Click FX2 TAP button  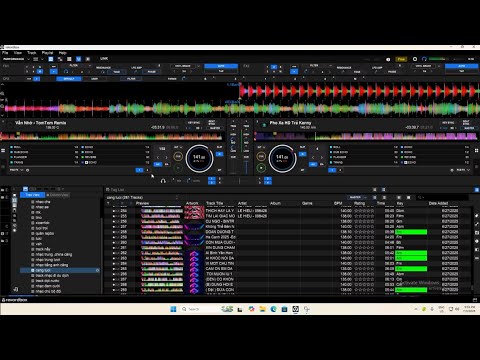point(462,71)
